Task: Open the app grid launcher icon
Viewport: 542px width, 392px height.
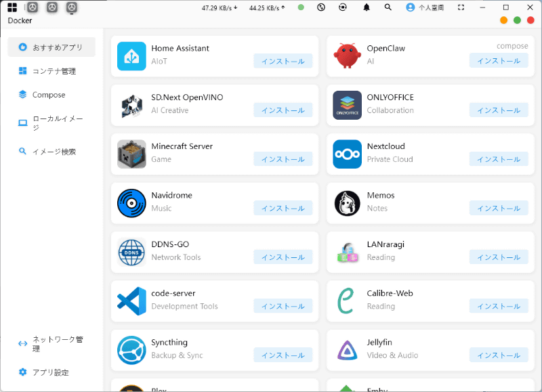Action: click(x=12, y=7)
